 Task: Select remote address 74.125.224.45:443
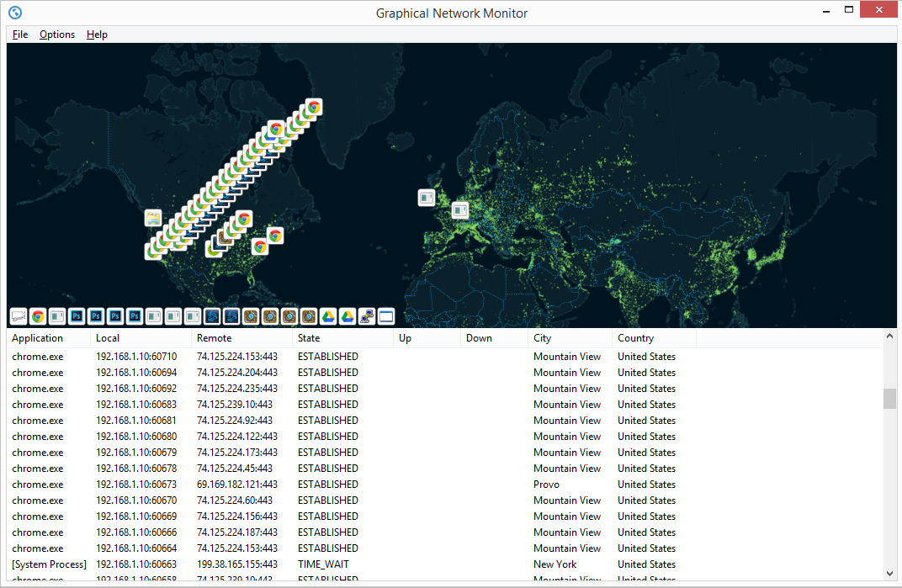[235, 469]
